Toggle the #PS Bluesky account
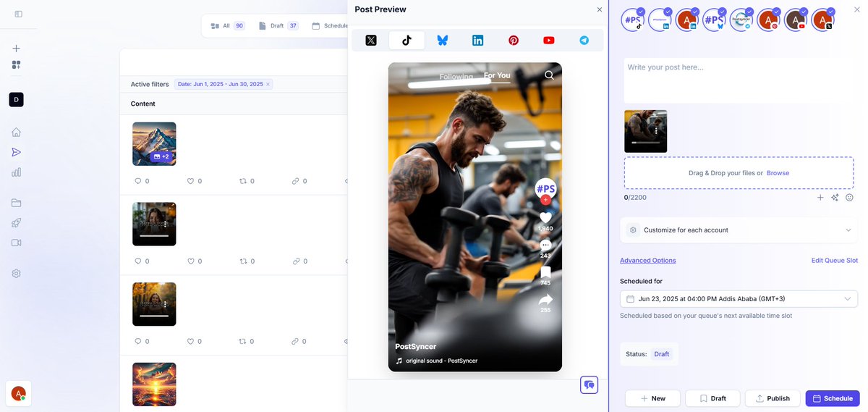Viewport: 868px width, 412px height. 714,20
